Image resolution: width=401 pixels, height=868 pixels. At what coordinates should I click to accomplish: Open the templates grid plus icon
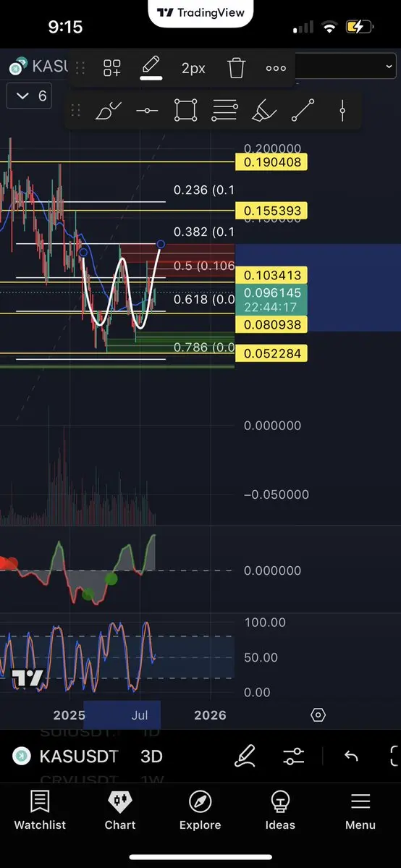(112, 68)
